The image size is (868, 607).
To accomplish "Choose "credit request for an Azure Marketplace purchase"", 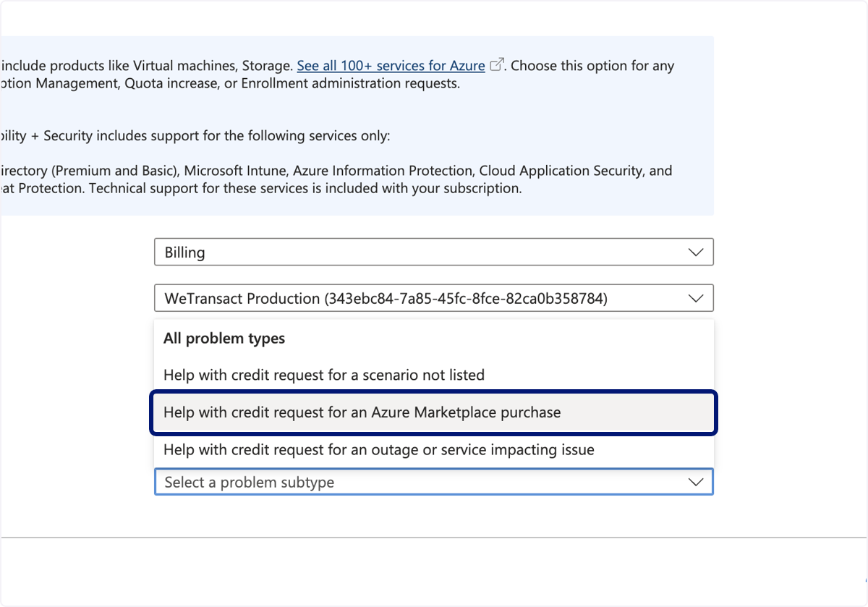I will 434,412.
